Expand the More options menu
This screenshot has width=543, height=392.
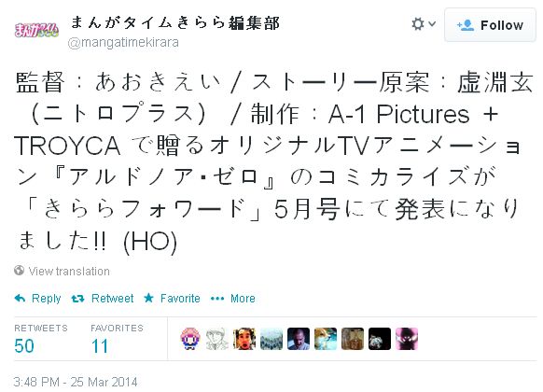pos(233,298)
